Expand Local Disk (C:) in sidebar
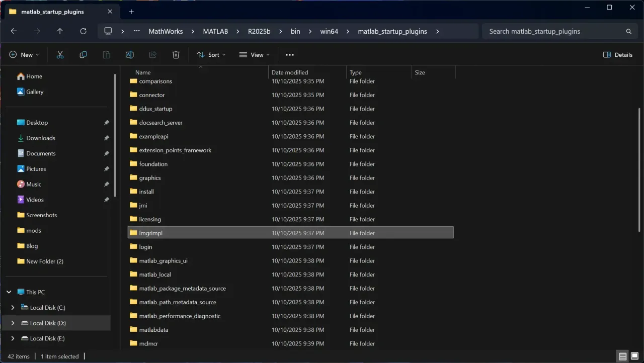 pos(13,308)
